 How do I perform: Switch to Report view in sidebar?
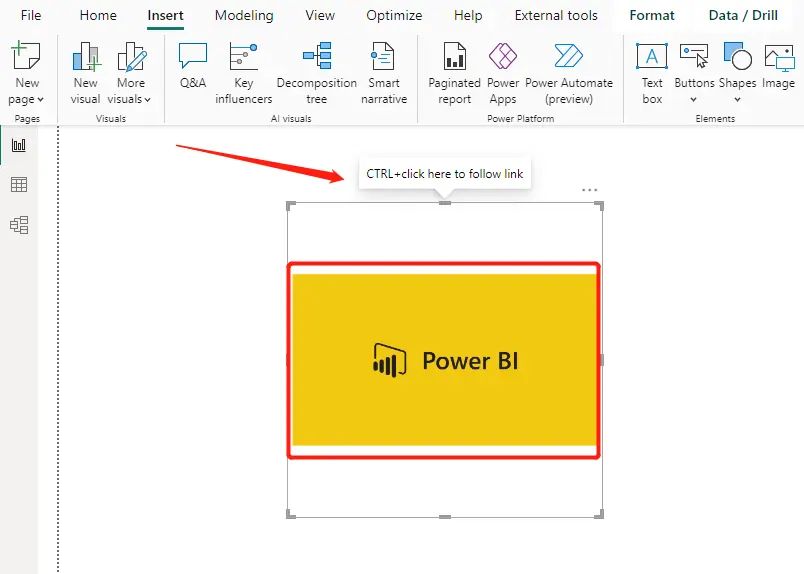point(19,145)
